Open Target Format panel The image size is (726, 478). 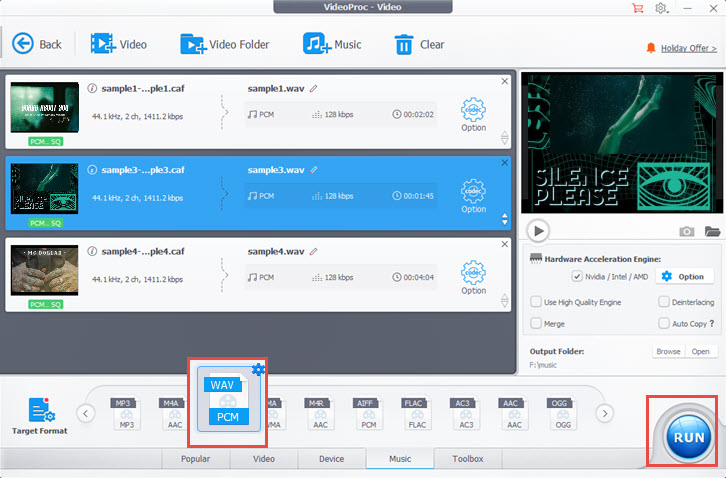[x=40, y=415]
